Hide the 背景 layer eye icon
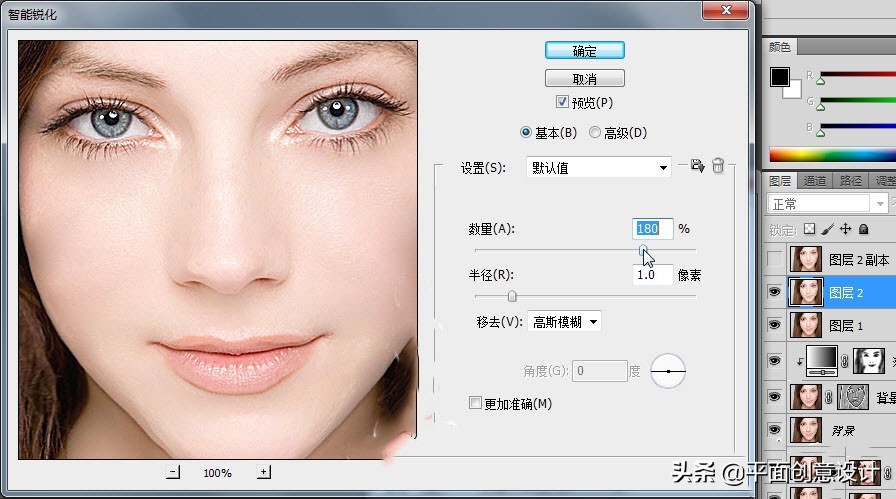Viewport: 896px width, 499px height. (x=774, y=430)
